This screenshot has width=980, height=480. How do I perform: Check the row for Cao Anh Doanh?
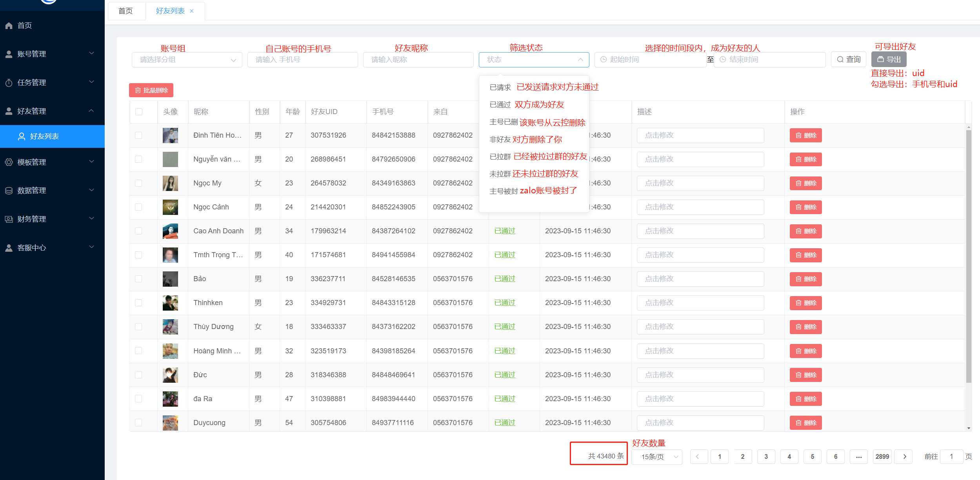(x=138, y=231)
